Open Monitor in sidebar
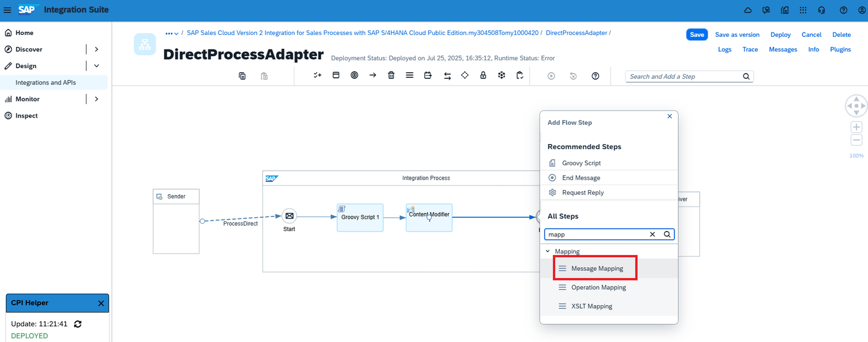This screenshot has height=342, width=868. pyautogui.click(x=28, y=99)
